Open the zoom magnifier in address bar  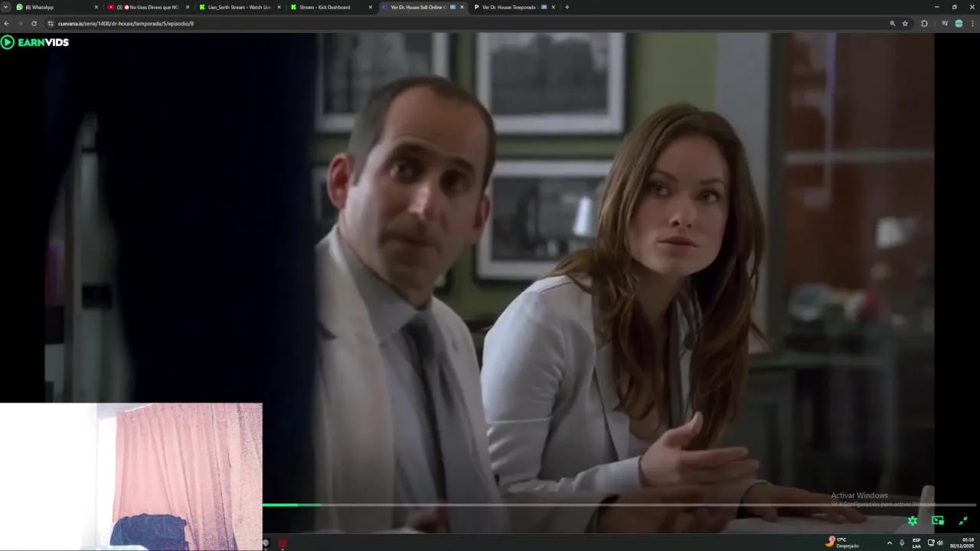892,23
